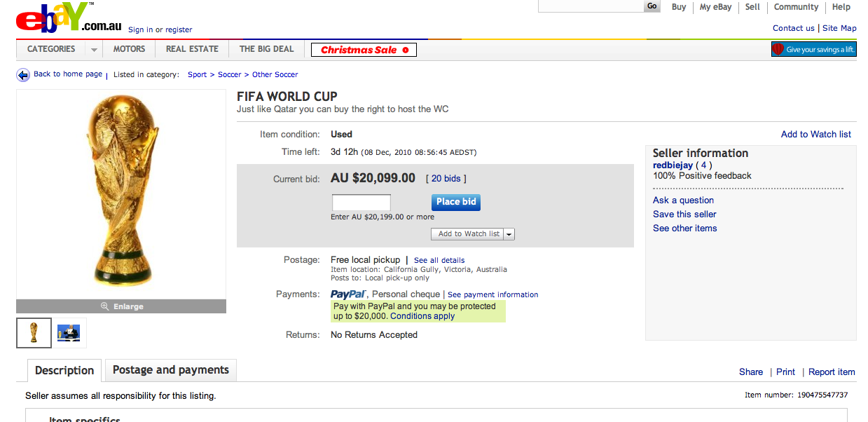This screenshot has width=868, height=422.
Task: Open the Motors menu
Action: point(129,49)
